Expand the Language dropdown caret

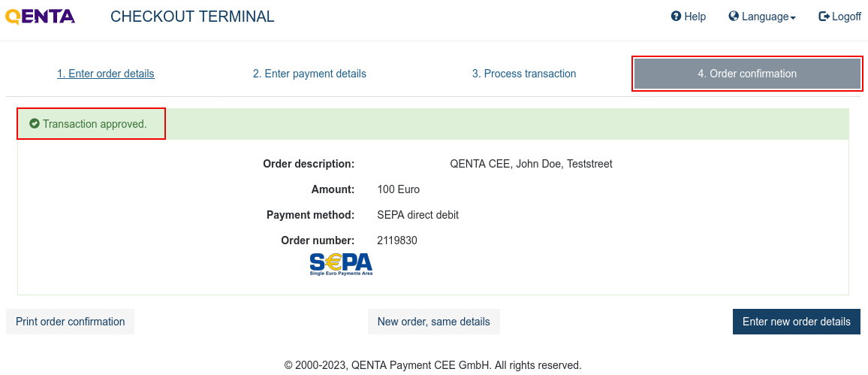pyautogui.click(x=793, y=18)
